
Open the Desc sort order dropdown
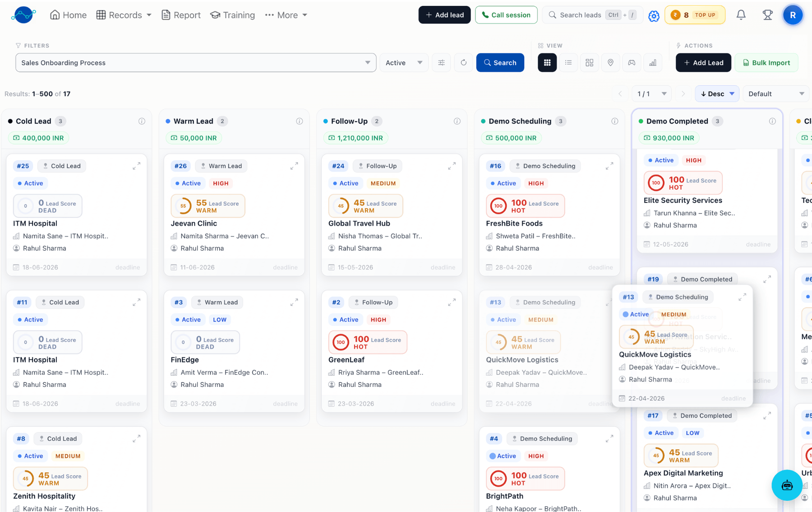[x=717, y=94]
